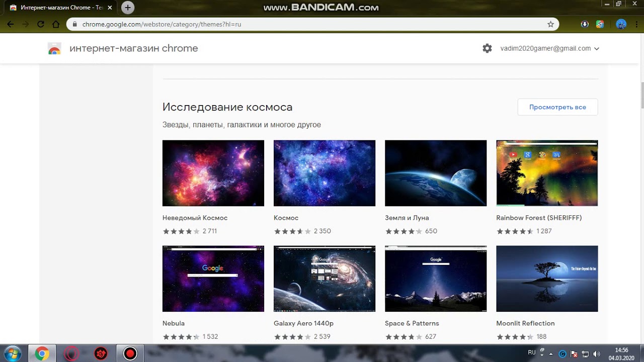
Task: Click the Moonlit Reflection title
Action: point(525,323)
